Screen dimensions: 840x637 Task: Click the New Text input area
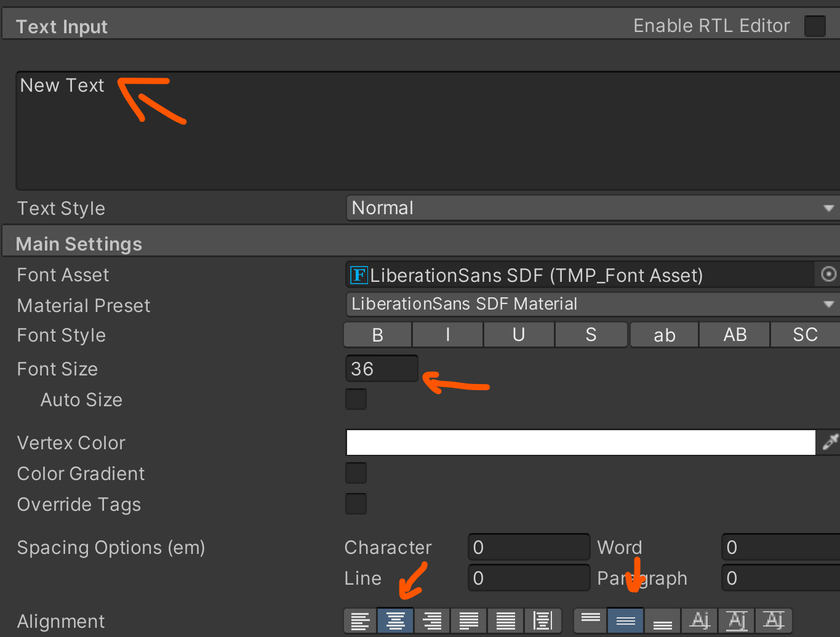pyautogui.click(x=429, y=130)
